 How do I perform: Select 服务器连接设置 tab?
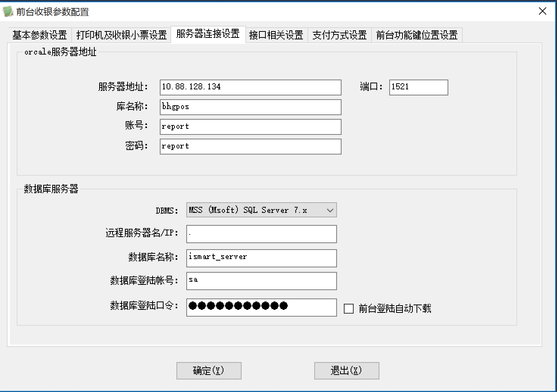coord(208,34)
